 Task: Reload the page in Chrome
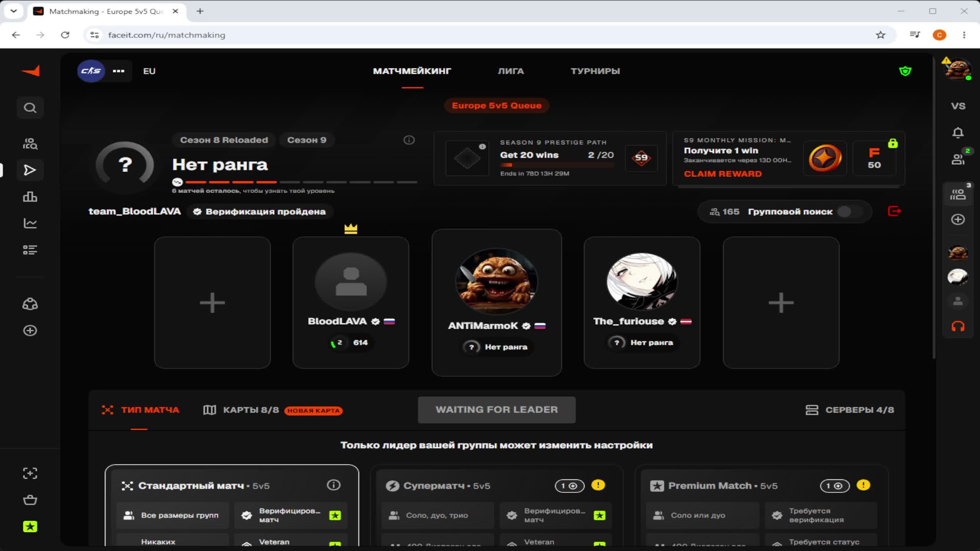pyautogui.click(x=65, y=35)
